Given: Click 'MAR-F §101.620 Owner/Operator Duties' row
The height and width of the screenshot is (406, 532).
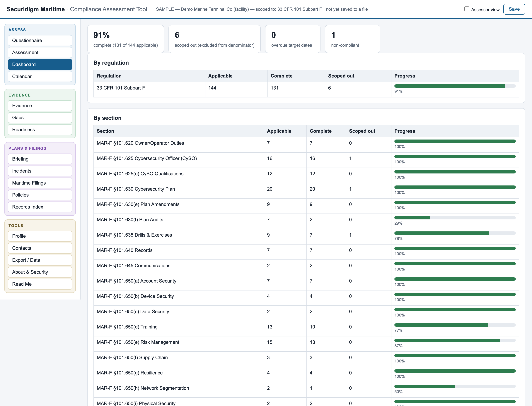Looking at the screenshot, I should pyautogui.click(x=306, y=145).
